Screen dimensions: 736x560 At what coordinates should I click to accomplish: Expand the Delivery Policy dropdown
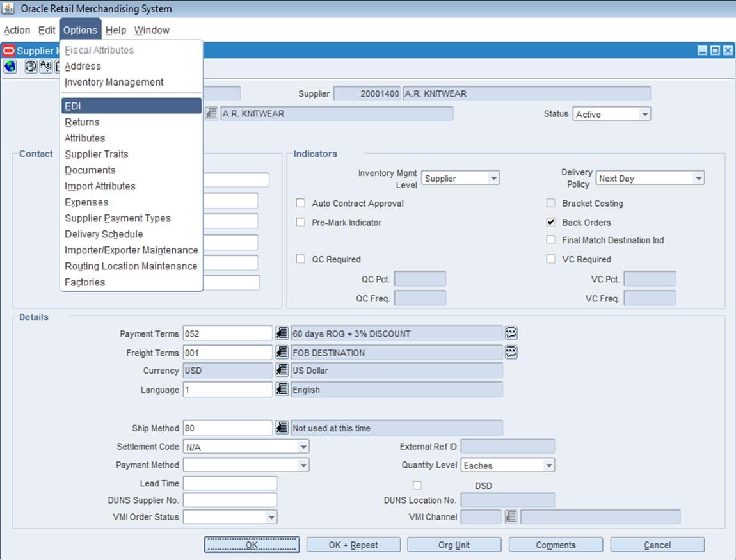click(699, 178)
